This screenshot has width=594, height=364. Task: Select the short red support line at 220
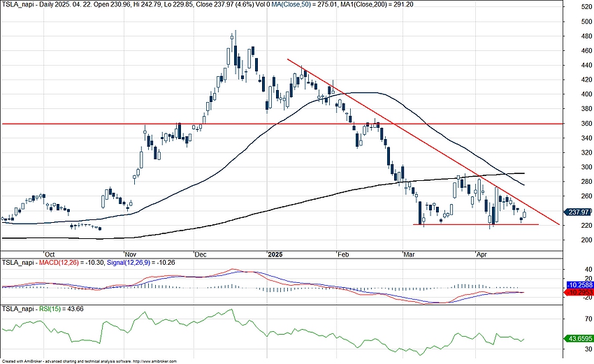point(475,224)
